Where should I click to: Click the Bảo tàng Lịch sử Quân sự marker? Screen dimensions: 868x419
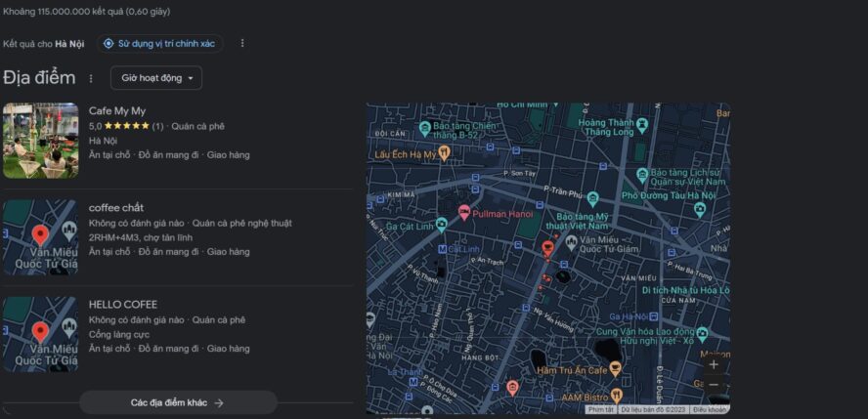tap(642, 175)
